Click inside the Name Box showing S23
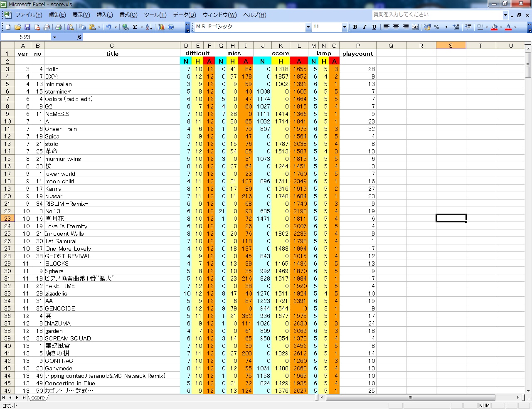The width and height of the screenshot is (532, 409). click(25, 37)
